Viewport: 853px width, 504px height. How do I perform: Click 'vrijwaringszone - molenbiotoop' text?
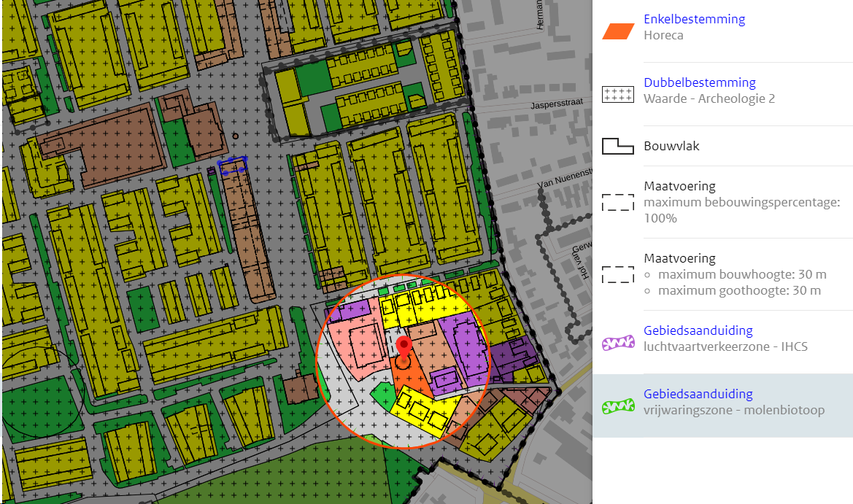[x=734, y=411]
